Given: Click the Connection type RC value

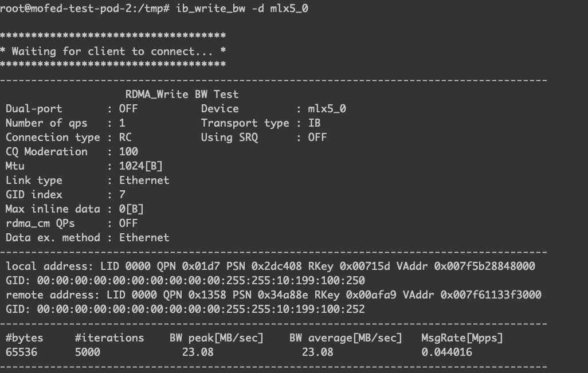Looking at the screenshot, I should [125, 137].
